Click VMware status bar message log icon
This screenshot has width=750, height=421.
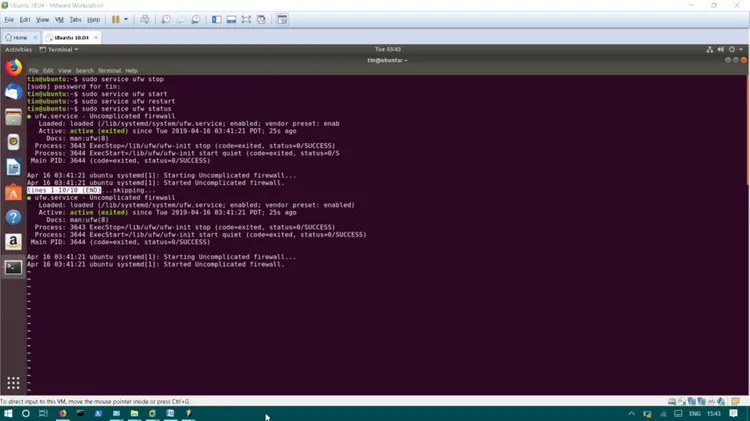(x=736, y=401)
